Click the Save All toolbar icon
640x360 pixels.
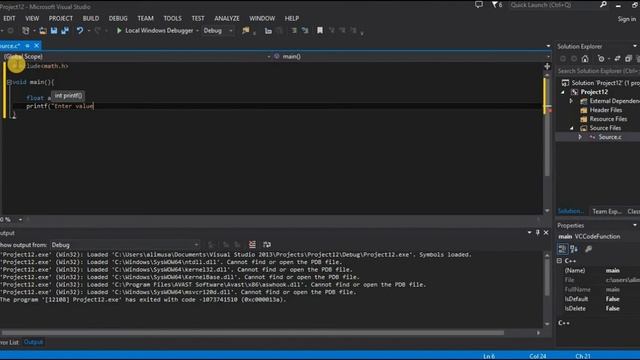coord(65,31)
